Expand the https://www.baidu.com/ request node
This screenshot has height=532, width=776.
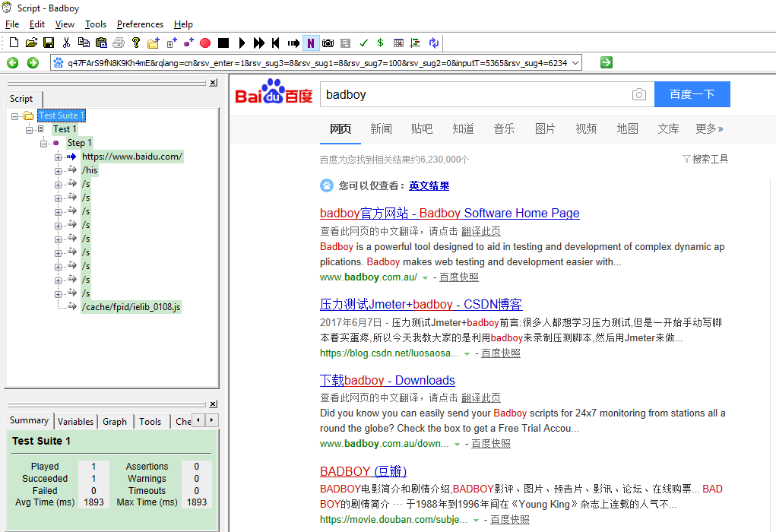coord(58,157)
